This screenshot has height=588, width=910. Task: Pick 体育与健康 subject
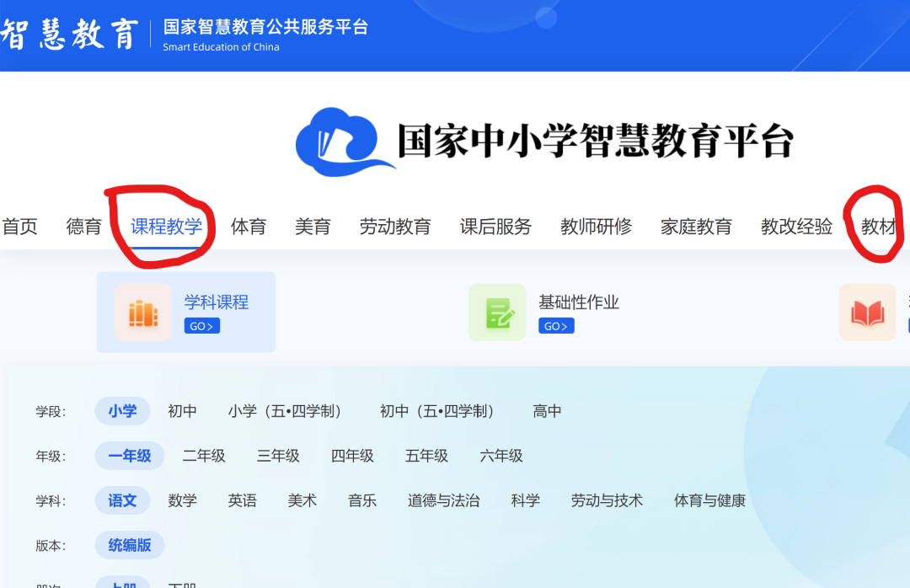(x=709, y=501)
